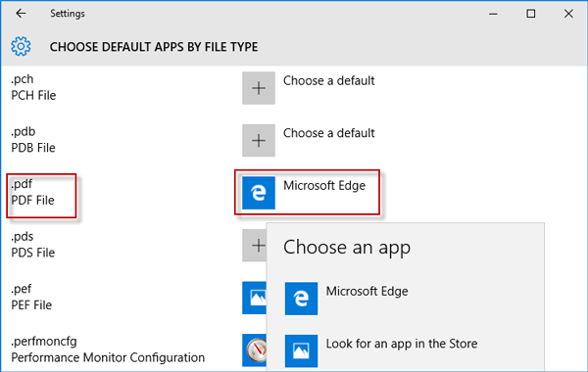Maximize the Settings window
588x372 pixels.
coord(530,14)
